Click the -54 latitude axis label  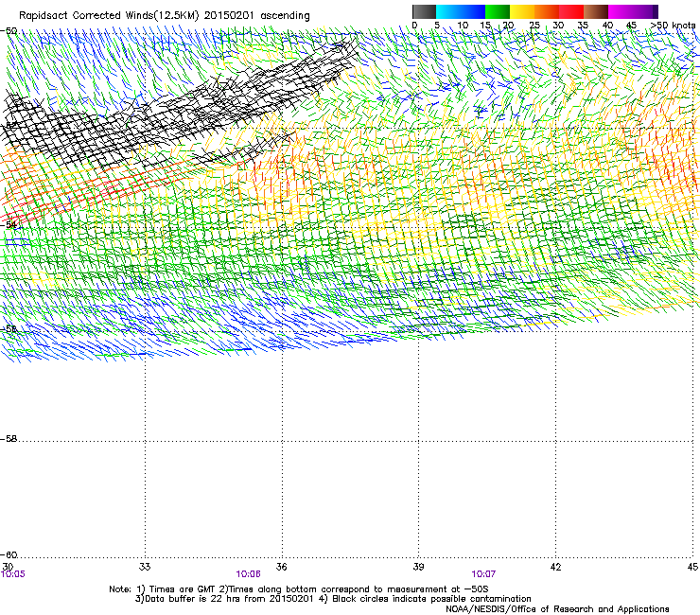[x=9, y=225]
